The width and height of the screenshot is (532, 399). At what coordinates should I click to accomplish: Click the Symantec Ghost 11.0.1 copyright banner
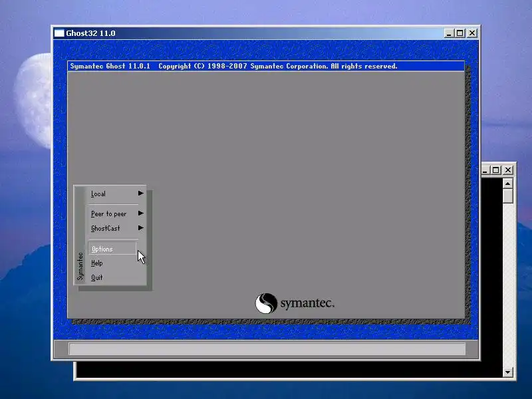tap(266, 66)
